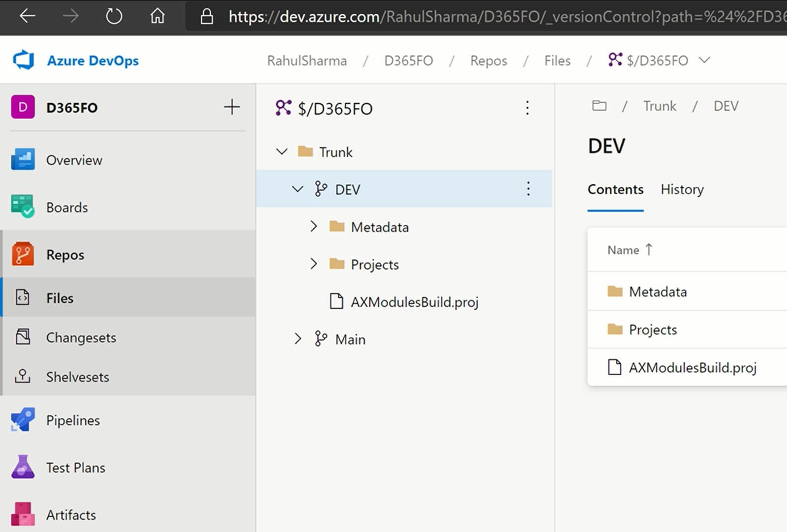
Task: Expand the Metadata folder in tree
Action: click(x=314, y=227)
